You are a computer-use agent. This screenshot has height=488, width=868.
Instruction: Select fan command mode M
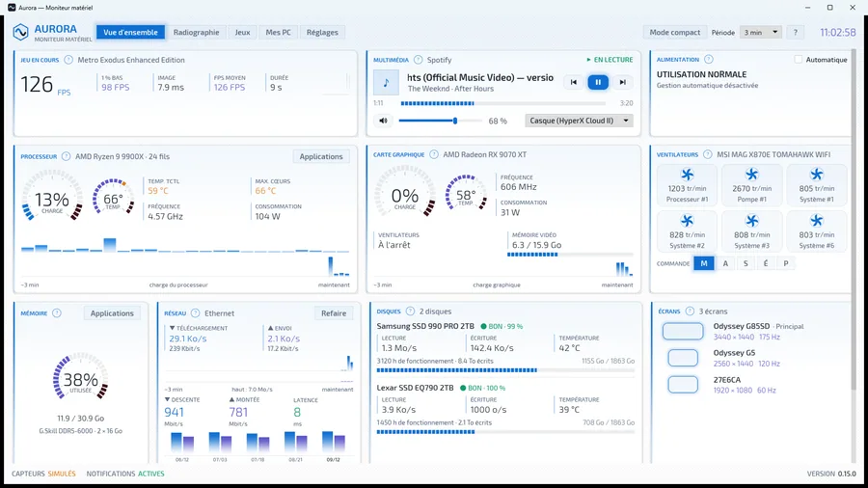pos(704,263)
